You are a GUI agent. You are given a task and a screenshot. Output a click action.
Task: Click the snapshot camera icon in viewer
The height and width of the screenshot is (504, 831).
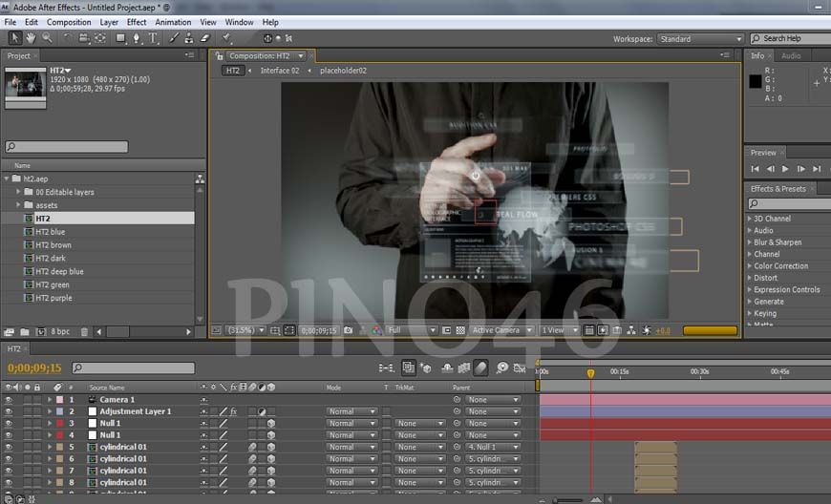349,330
